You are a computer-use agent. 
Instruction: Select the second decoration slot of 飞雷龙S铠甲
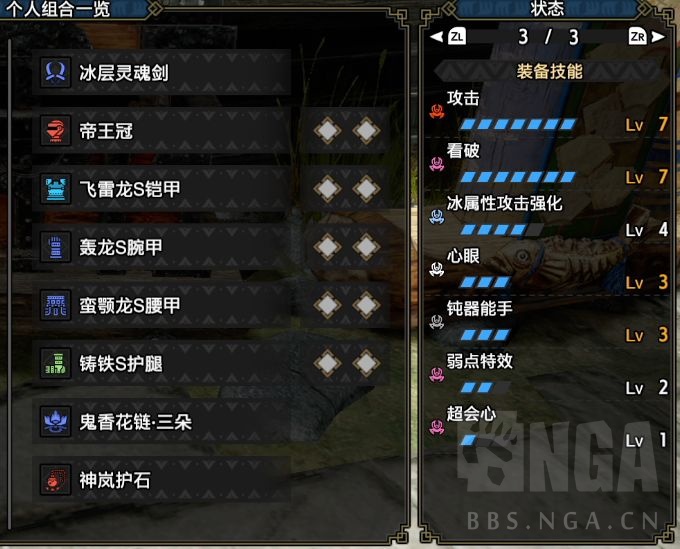click(366, 189)
